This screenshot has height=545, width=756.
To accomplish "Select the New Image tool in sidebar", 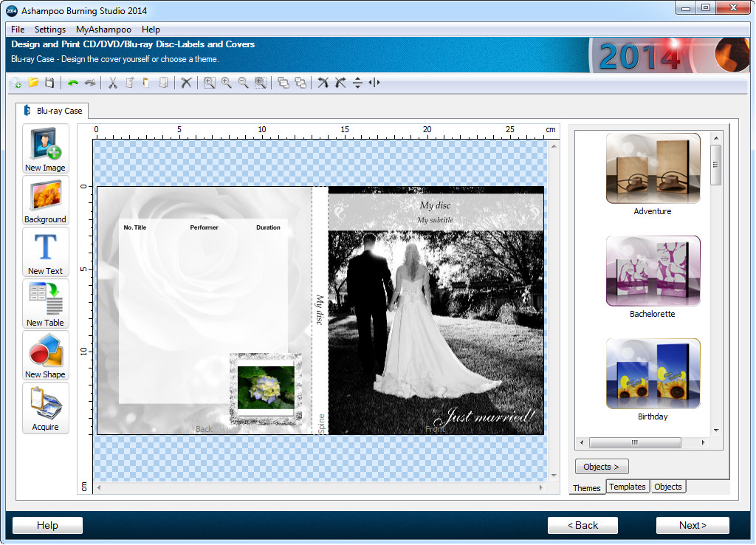I will (45, 148).
